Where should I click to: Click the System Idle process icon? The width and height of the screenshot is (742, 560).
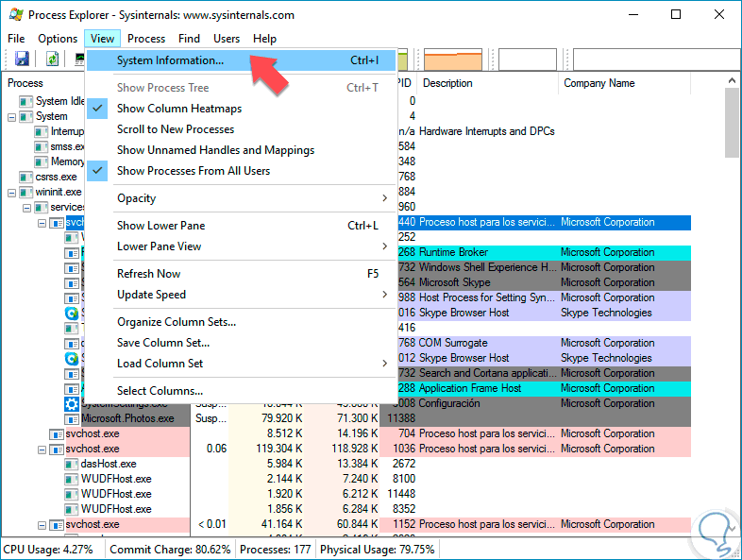[x=26, y=101]
